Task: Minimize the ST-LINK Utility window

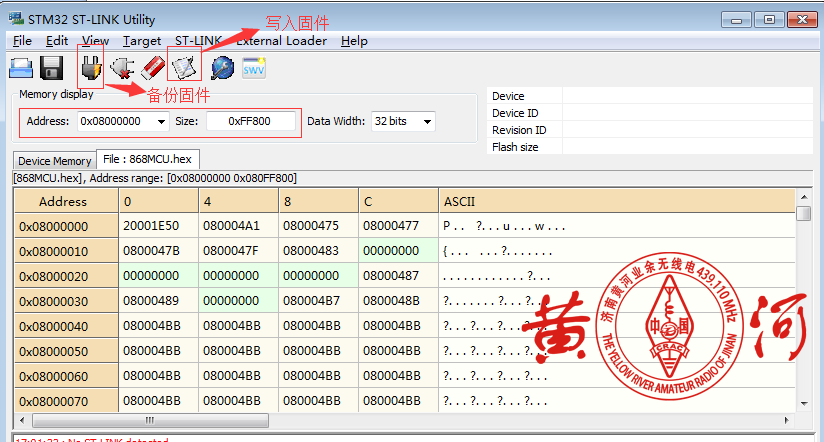Action: point(736,19)
